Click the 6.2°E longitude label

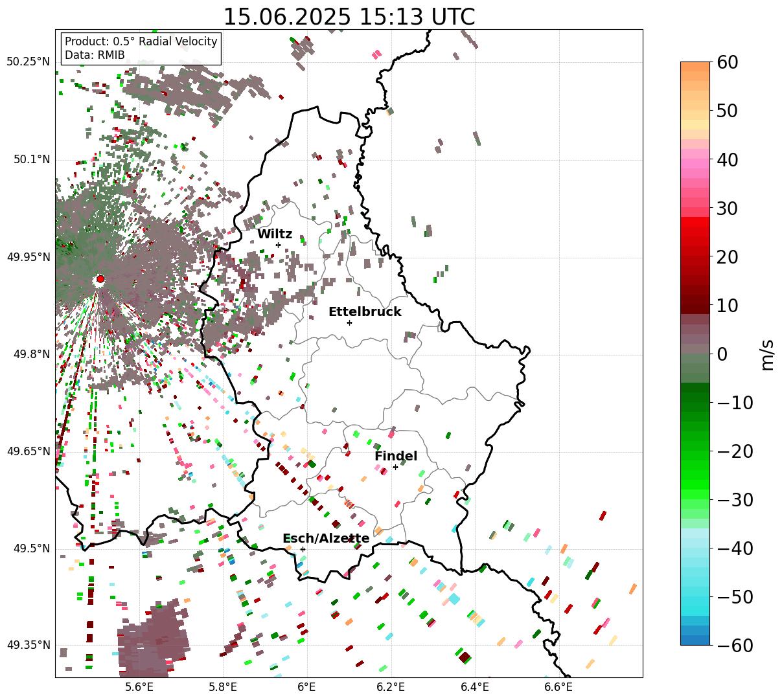click(391, 687)
